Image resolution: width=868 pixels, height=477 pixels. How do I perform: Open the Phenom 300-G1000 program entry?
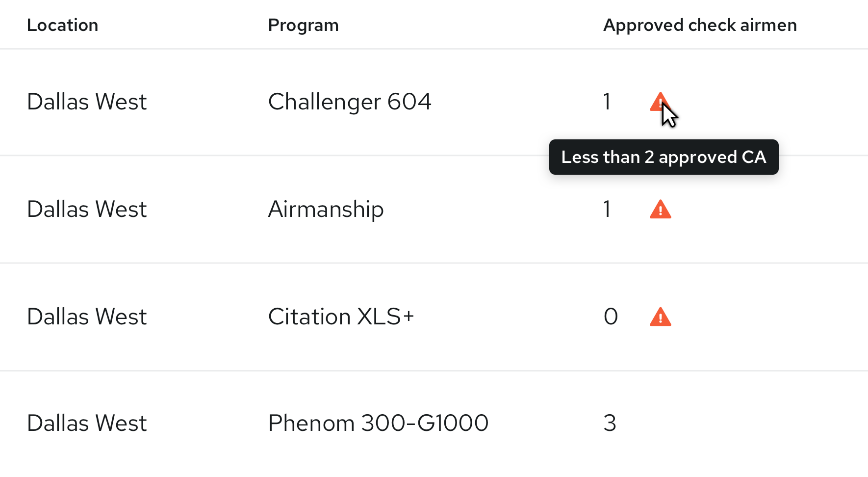378,423
